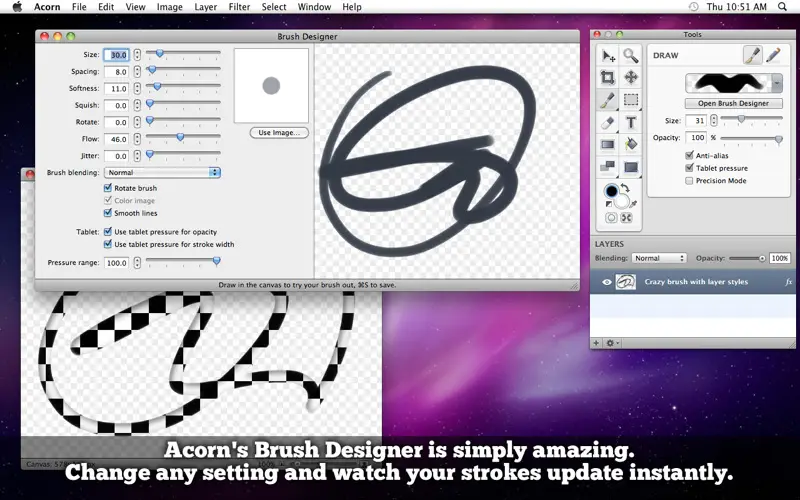Viewport: 800px width, 500px height.
Task: Open the Image menu
Action: [x=169, y=7]
